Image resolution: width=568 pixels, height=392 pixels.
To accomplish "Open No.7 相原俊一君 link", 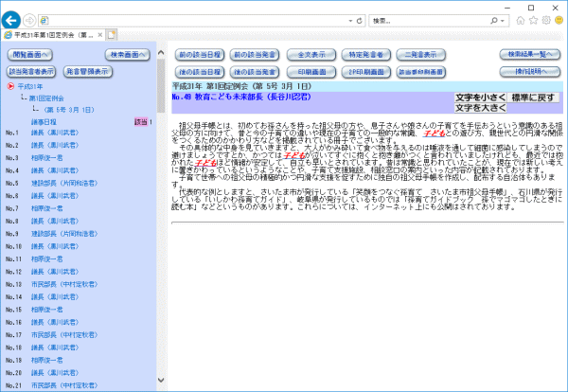I will coord(46,208).
